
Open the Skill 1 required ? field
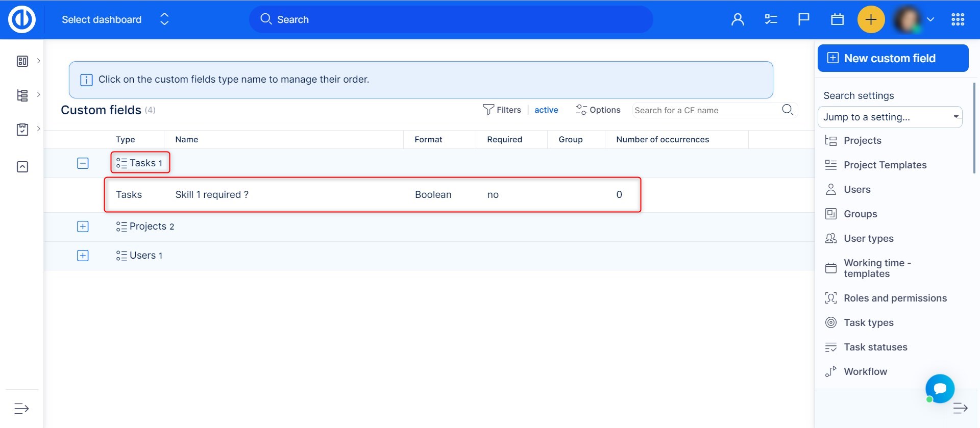[212, 195]
